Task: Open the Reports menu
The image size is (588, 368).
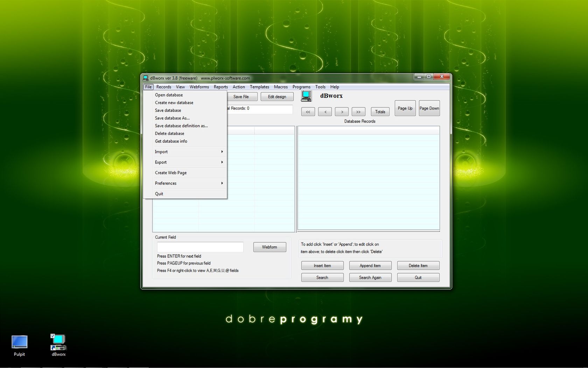Action: coord(220,87)
